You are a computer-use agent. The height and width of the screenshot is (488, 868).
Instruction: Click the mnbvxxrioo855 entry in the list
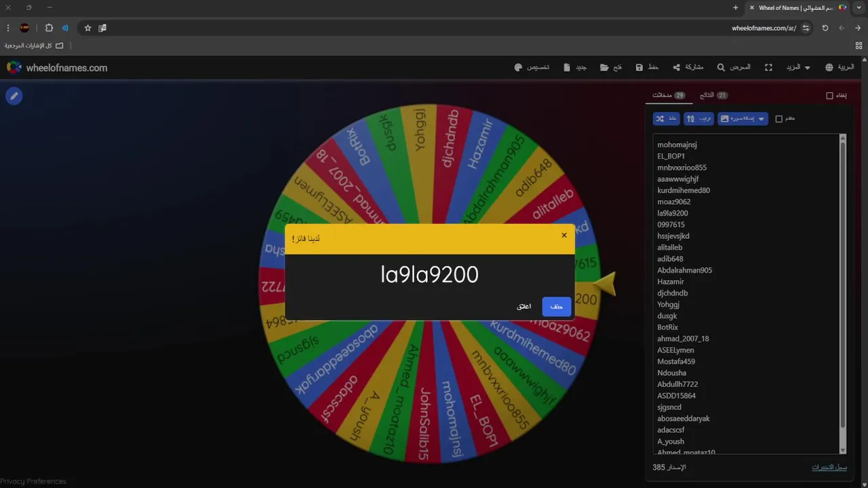coord(682,167)
